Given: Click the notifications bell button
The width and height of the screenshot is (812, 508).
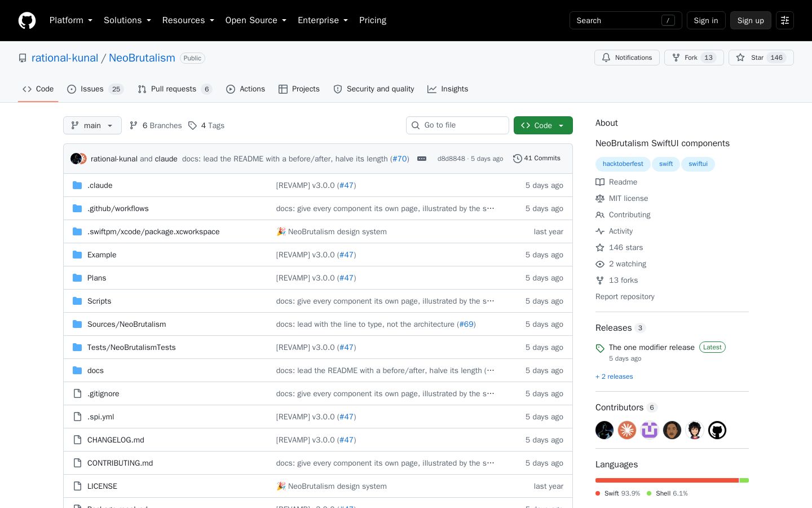Looking at the screenshot, I should click(627, 58).
